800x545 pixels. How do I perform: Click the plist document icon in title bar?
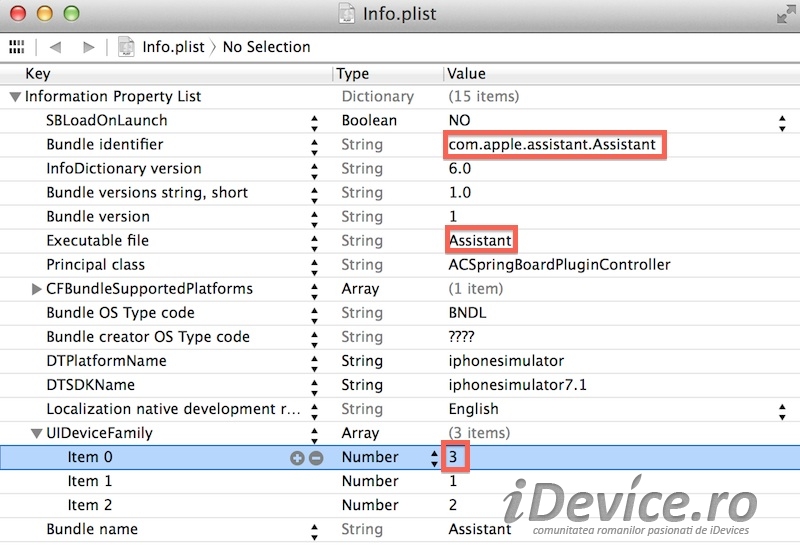click(x=347, y=13)
